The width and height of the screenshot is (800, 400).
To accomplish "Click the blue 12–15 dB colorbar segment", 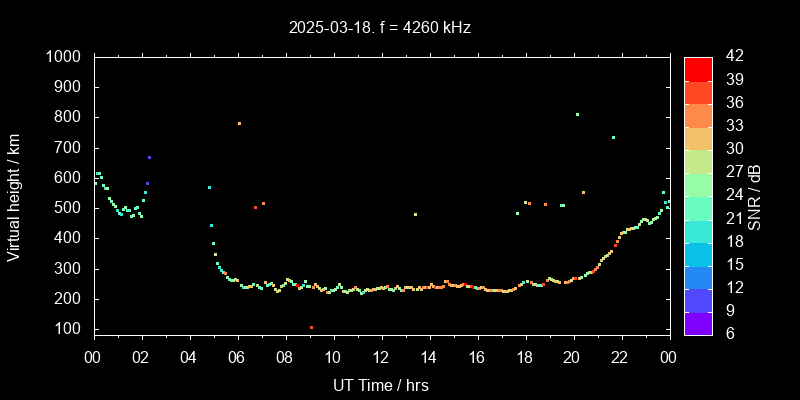I will pyautogui.click(x=698, y=276).
